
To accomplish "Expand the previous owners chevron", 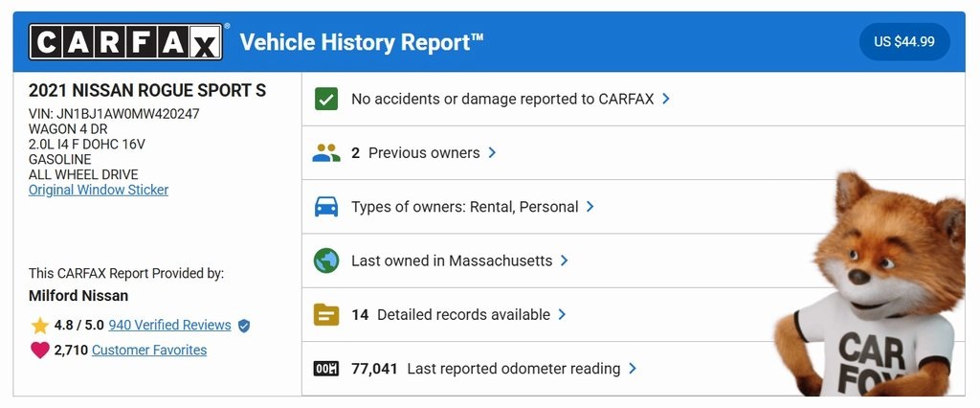I will click(x=492, y=152).
